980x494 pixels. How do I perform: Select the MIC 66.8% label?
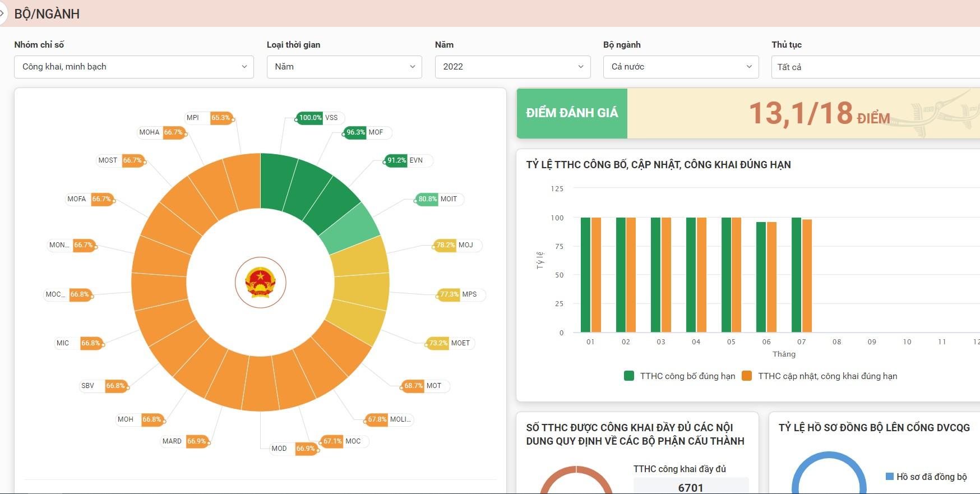(78, 343)
